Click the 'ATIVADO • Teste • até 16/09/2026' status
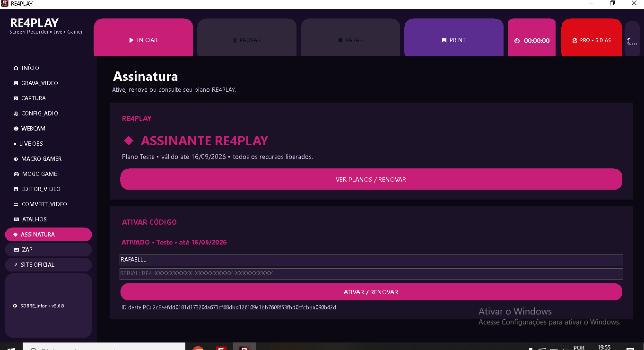The image size is (644, 350). pyautogui.click(x=174, y=242)
